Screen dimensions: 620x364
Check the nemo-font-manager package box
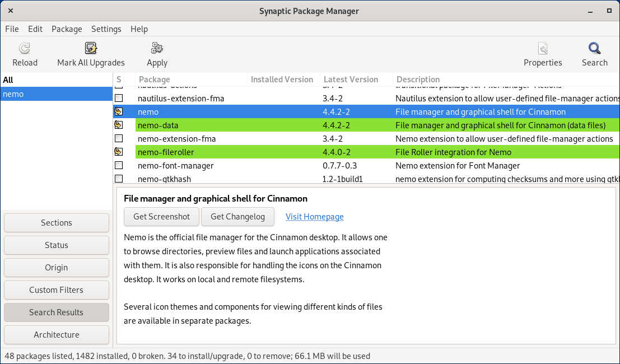[x=119, y=165]
